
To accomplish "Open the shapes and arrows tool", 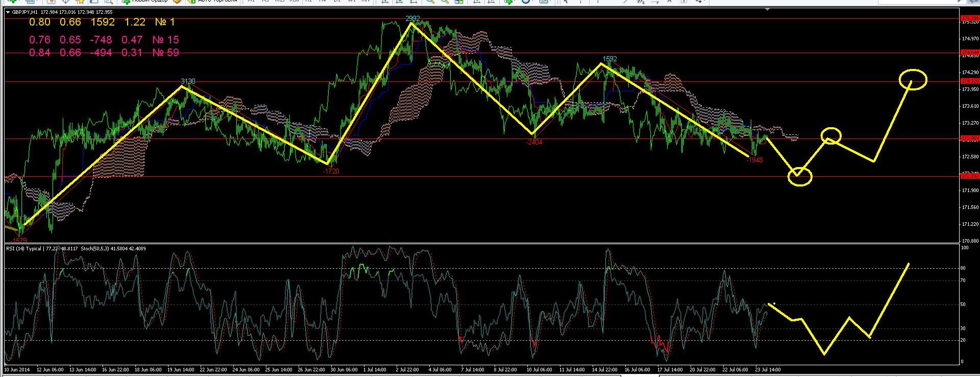I will pos(699,2).
